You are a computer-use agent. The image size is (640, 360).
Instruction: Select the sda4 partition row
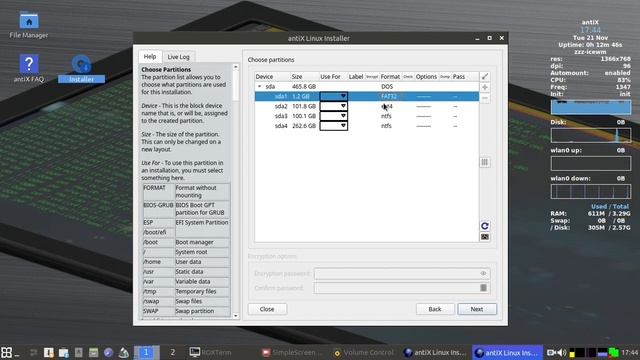[367, 126]
